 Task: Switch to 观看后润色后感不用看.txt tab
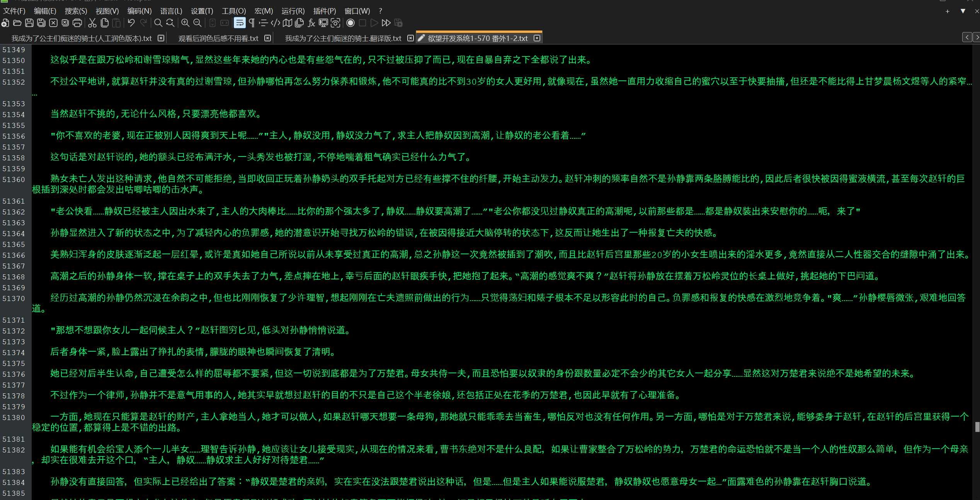pyautogui.click(x=218, y=38)
